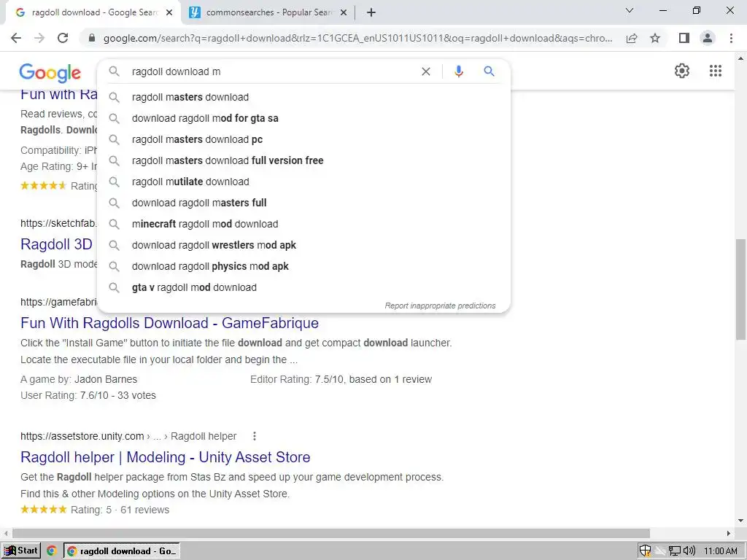Click Report inappropriate predictions
Viewport: 747px width, 560px height.
click(x=440, y=306)
